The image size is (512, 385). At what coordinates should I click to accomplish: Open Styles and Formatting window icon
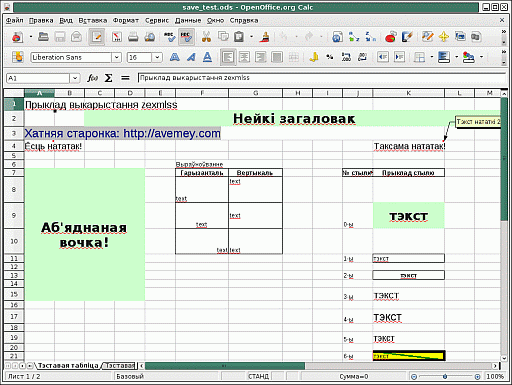(x=18, y=57)
